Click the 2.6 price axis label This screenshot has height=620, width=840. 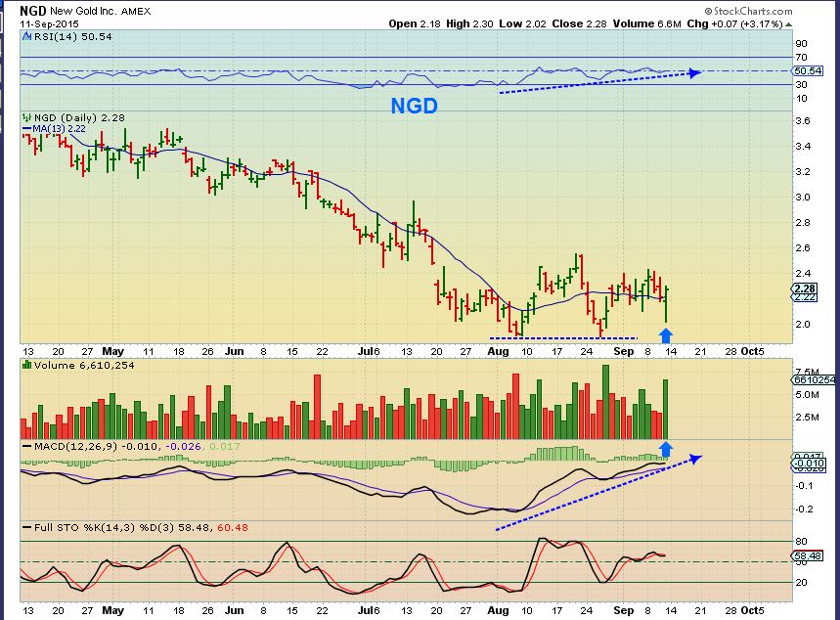(803, 248)
